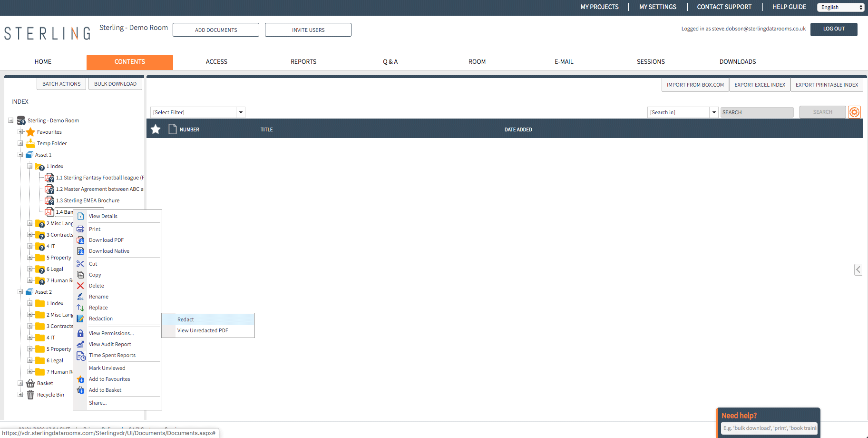The height and width of the screenshot is (438, 868).
Task: Click the Temp Folder icon in tree
Action: point(30,143)
